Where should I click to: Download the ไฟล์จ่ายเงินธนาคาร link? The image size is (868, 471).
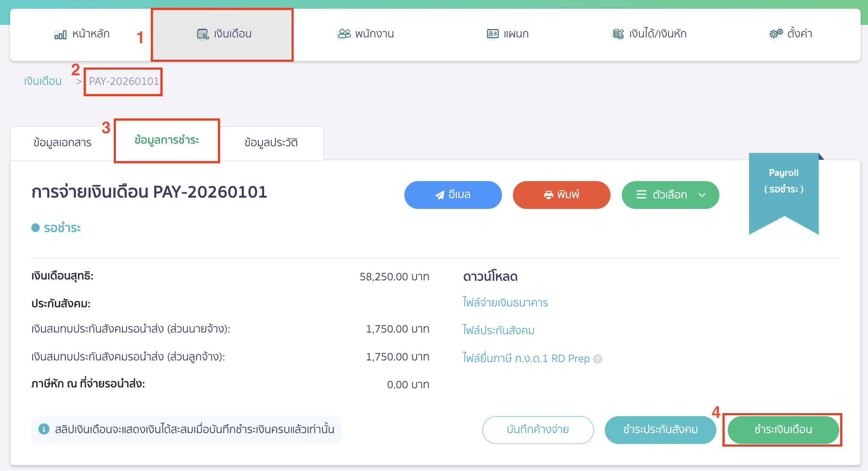pyautogui.click(x=505, y=303)
